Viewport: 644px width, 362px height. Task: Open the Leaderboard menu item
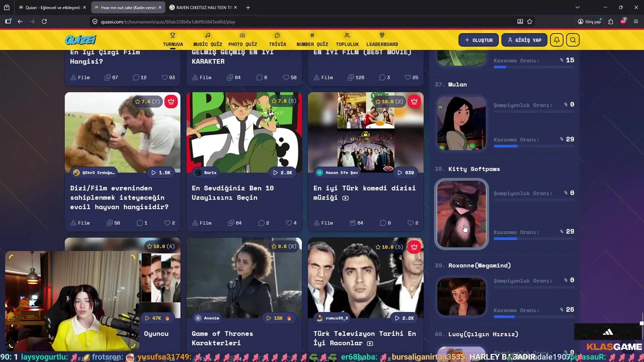(382, 40)
